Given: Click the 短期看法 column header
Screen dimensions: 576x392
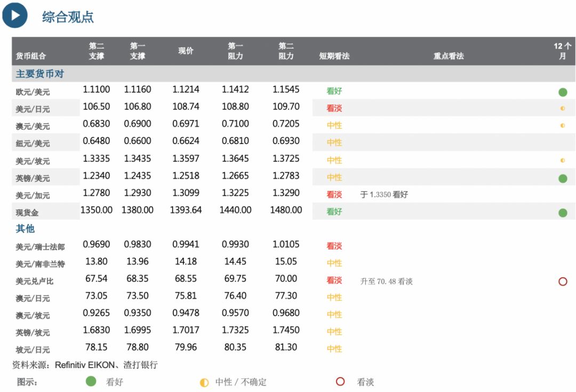Looking at the screenshot, I should 334,56.
